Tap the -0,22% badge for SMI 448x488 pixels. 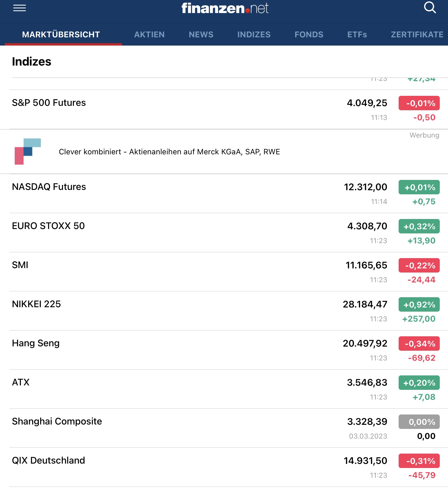click(x=419, y=265)
